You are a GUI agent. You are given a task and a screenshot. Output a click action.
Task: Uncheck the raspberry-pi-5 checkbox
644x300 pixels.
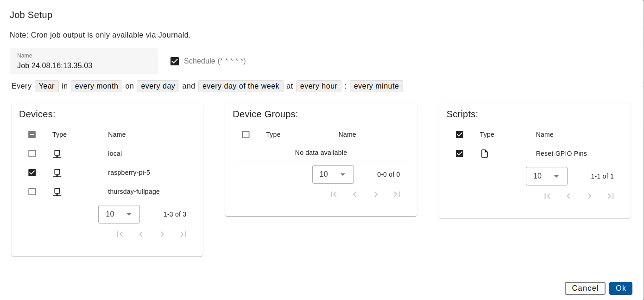click(x=32, y=172)
